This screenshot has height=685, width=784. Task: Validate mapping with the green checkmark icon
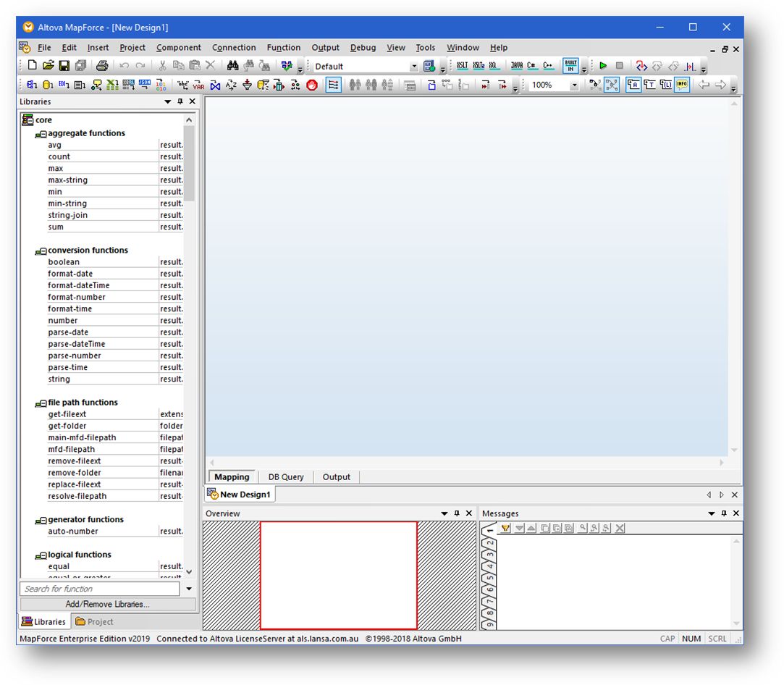(287, 65)
